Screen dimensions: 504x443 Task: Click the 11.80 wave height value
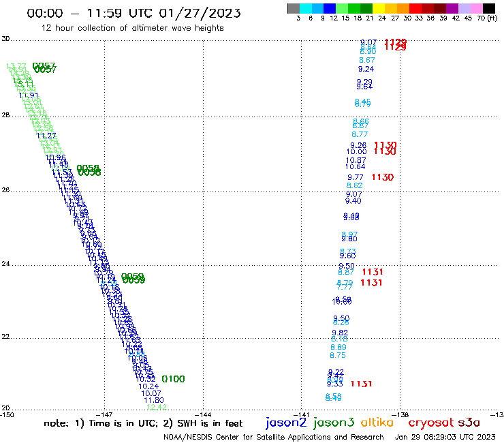(x=154, y=401)
